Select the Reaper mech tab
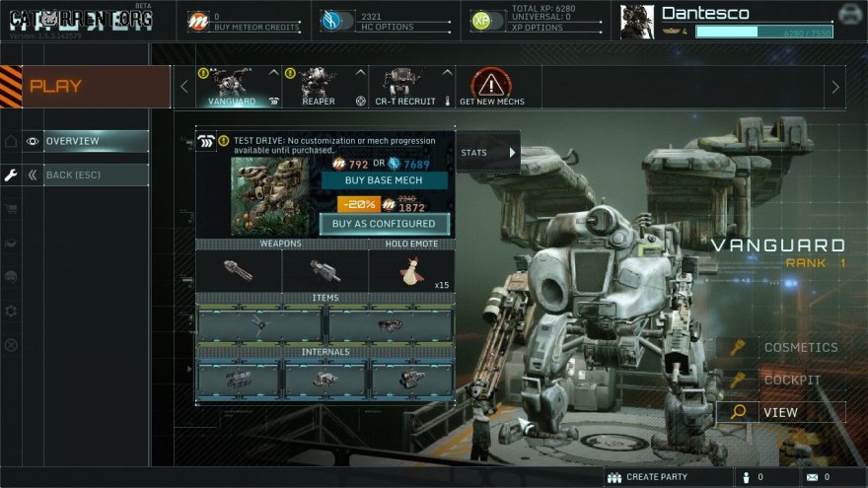 325,87
